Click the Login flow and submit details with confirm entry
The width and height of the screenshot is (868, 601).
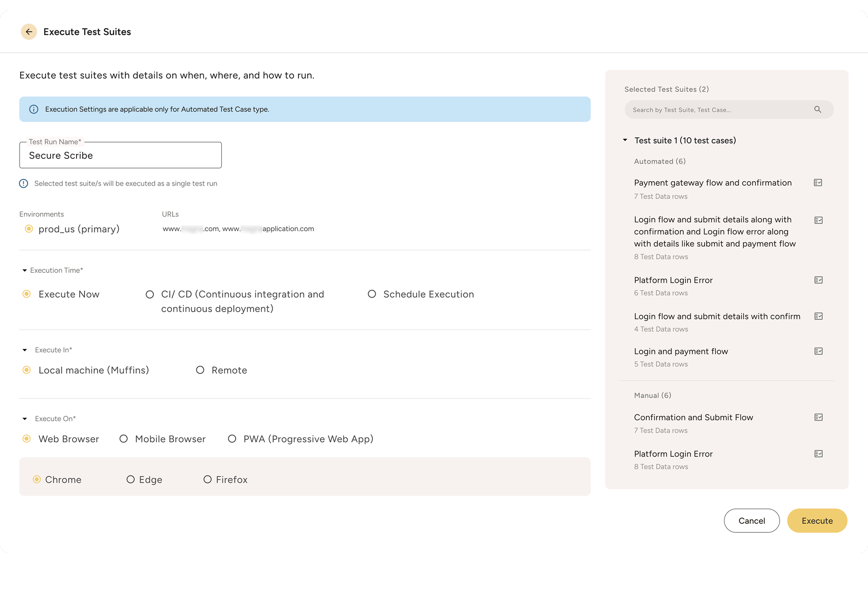point(717,316)
